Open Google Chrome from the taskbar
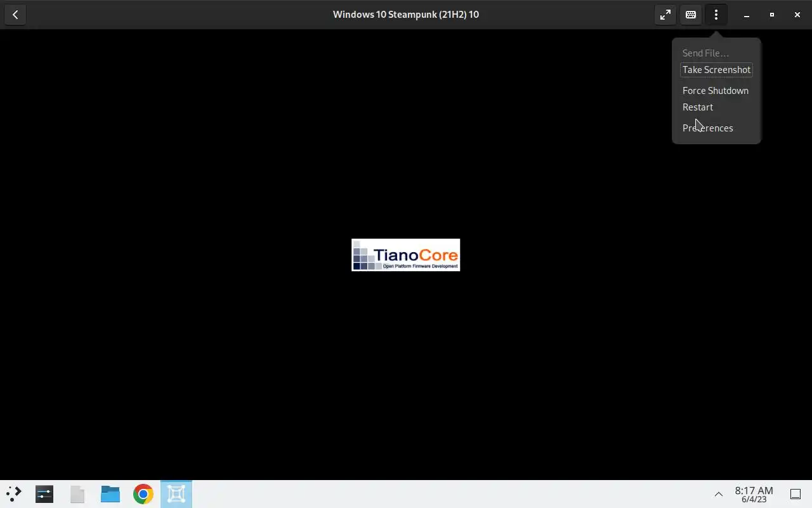Screen dimensions: 812x508 pyautogui.click(x=143, y=494)
